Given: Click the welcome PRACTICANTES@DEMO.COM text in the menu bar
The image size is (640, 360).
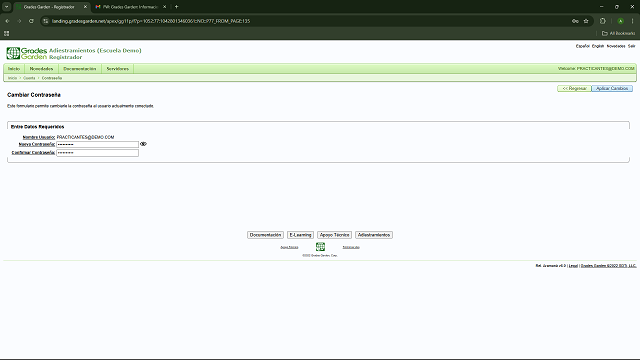Looking at the screenshot, I should (596, 69).
